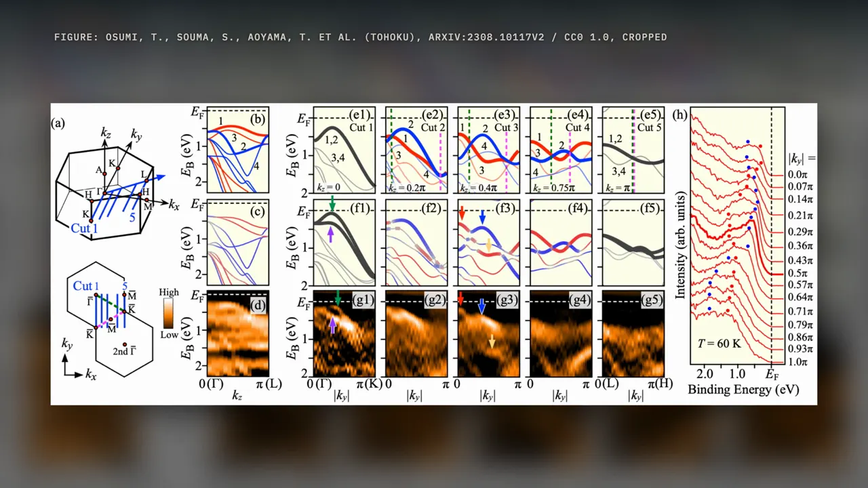868x488 pixels.
Task: Click the T = 60 K label
Action: point(719,344)
